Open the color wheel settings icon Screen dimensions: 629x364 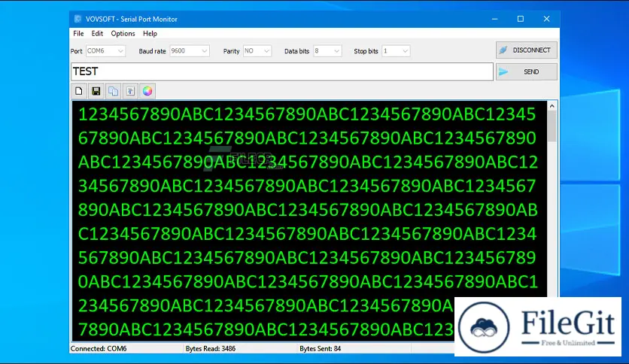(x=147, y=91)
